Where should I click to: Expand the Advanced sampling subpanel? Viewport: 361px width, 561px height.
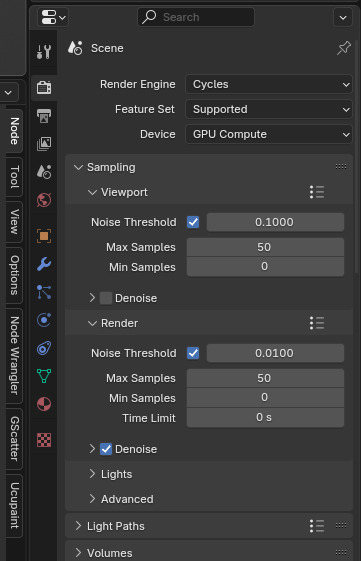click(122, 499)
